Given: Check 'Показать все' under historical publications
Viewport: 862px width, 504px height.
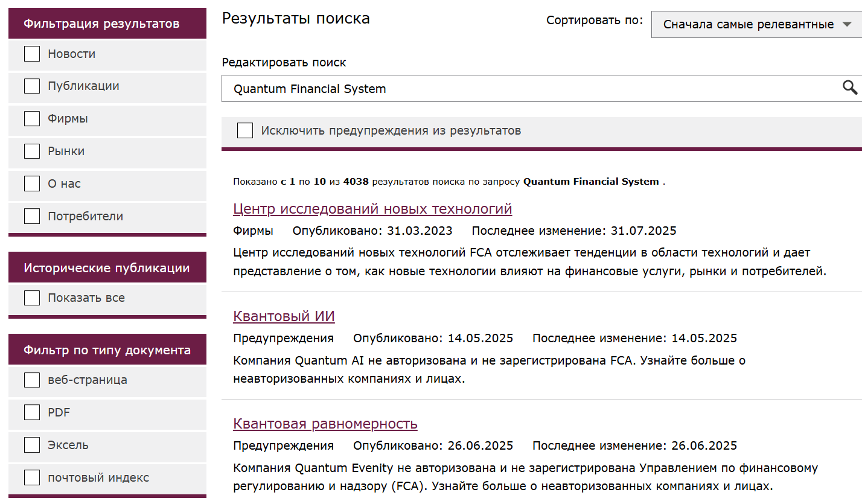Looking at the screenshot, I should 31,298.
